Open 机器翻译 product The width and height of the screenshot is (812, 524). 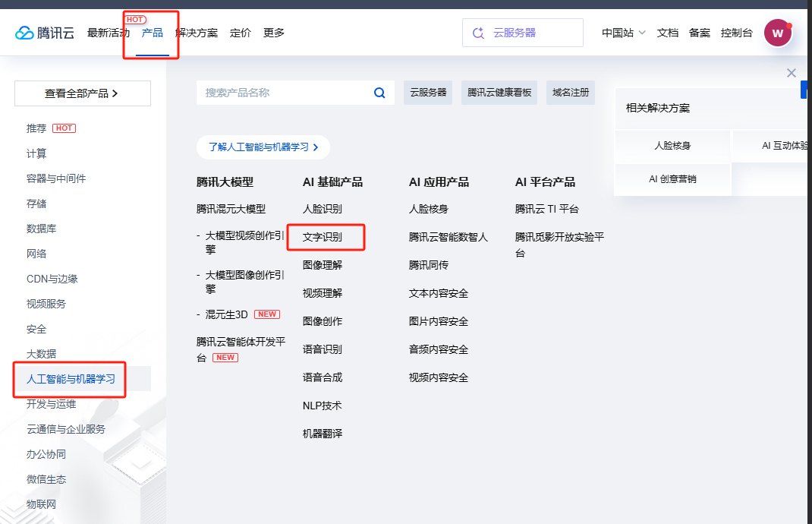pos(322,434)
